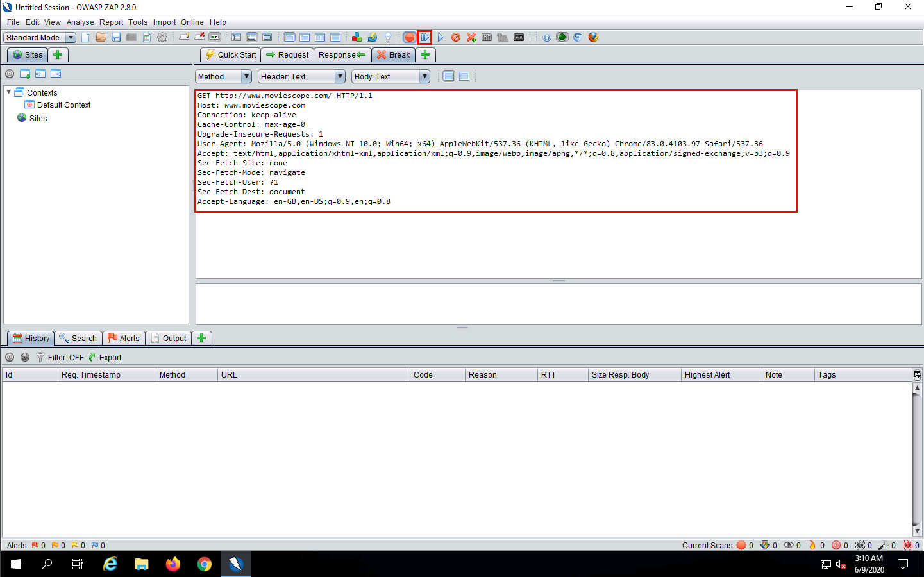Click the grayed-out snapshot session icon
This screenshot has width=924, height=577.
(131, 37)
